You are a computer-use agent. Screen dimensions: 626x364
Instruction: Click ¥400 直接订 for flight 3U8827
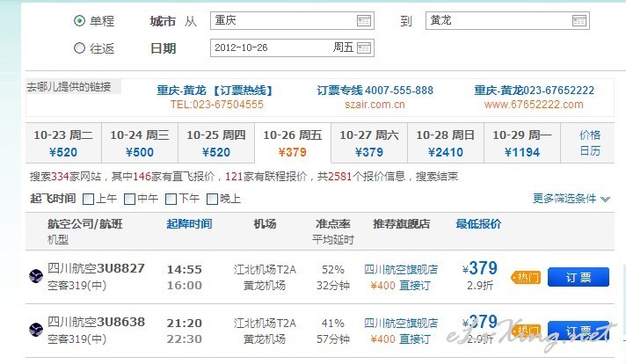(400, 286)
